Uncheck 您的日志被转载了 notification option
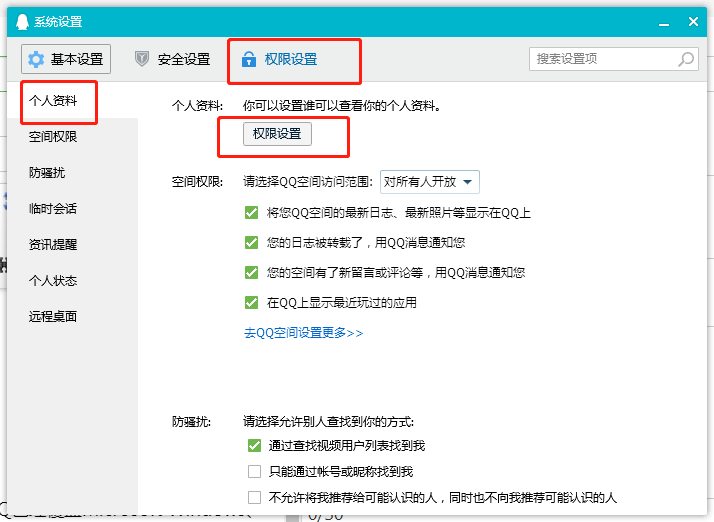Image resolution: width=714 pixels, height=522 pixels. 251,242
